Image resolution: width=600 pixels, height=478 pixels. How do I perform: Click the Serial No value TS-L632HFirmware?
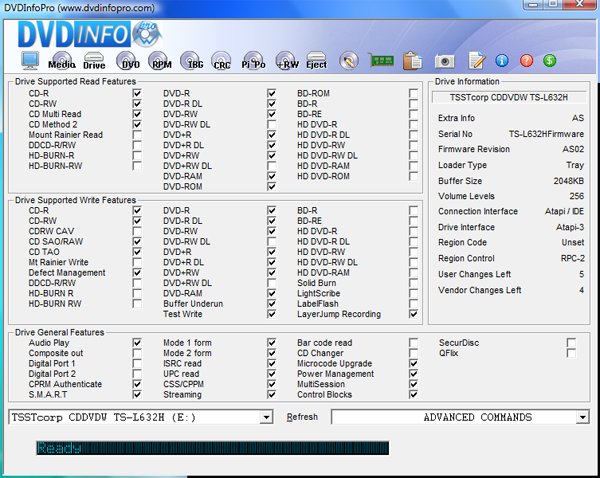tap(546, 134)
